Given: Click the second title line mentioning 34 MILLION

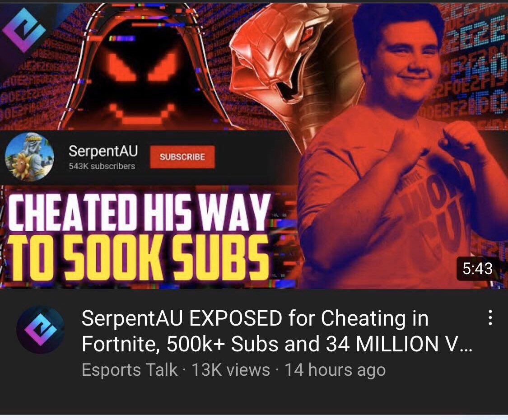Looking at the screenshot, I should click(277, 344).
